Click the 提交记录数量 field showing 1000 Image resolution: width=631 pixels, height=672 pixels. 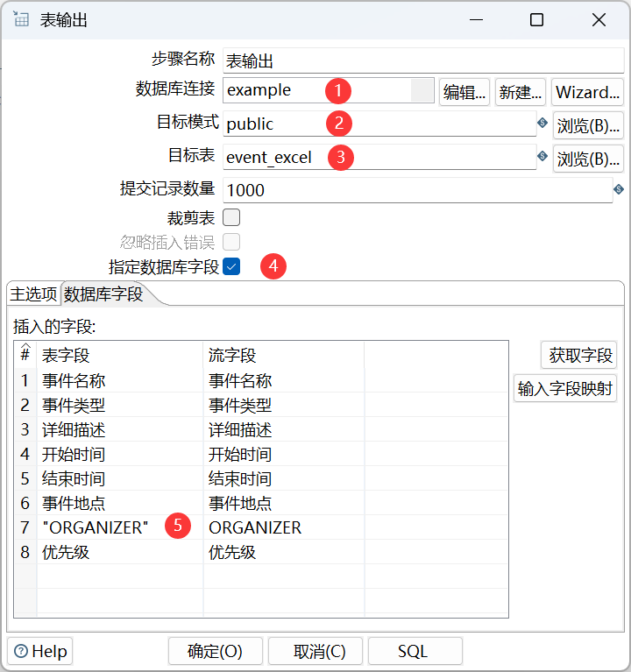[x=418, y=190]
